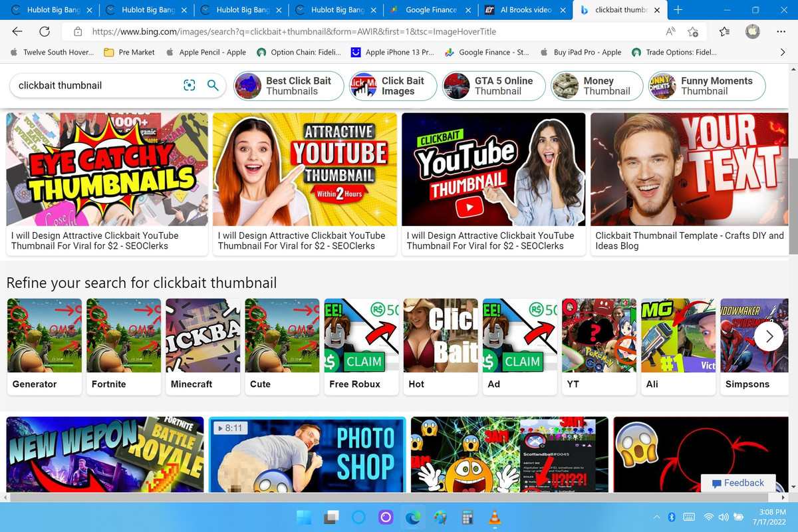Open Apple iPhone 13 Pr bookmark
The image size is (798, 532).
click(392, 52)
